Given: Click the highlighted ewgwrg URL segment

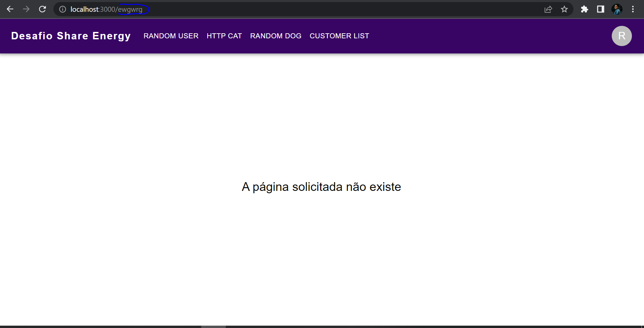Looking at the screenshot, I should click(x=131, y=9).
